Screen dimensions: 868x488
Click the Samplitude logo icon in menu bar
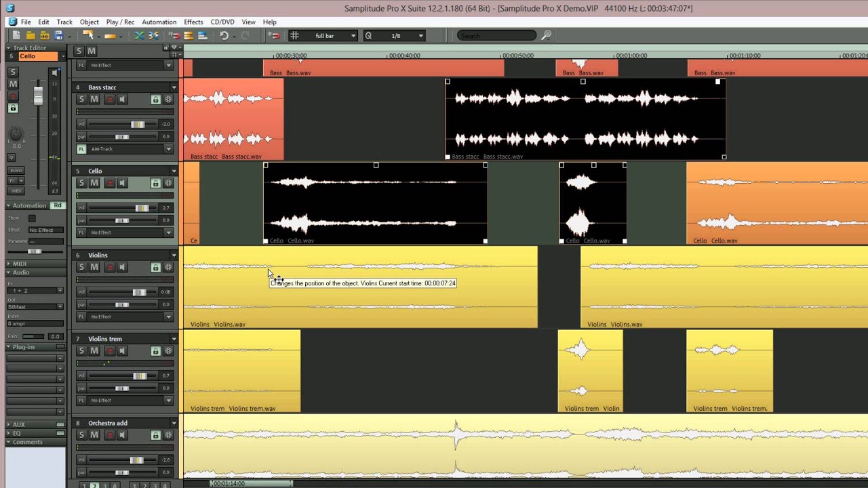coord(12,22)
